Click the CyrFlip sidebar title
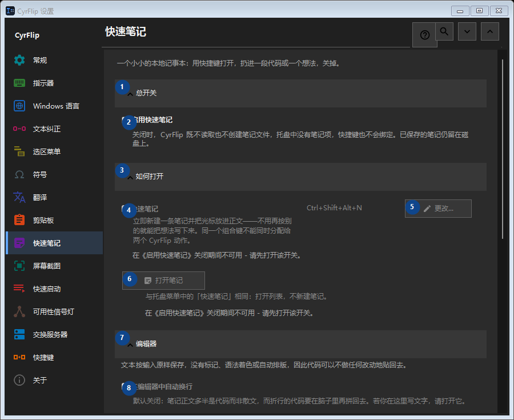 [27, 35]
